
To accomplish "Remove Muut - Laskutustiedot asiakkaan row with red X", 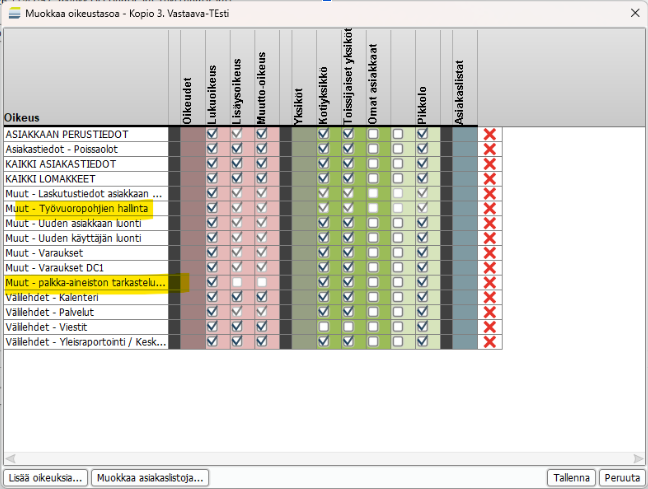I will point(490,194).
